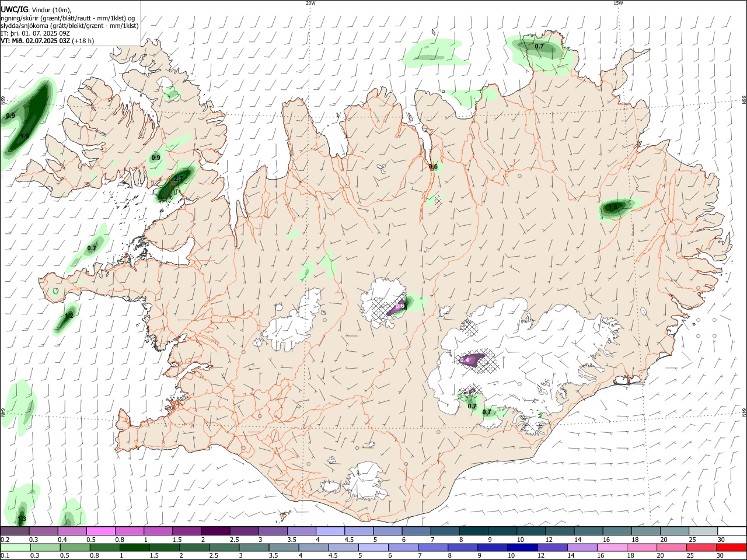This screenshot has width=747, height=560.
Task: Pick the 0.1 pale green swatch, bottom legend row
Action: coord(15,548)
